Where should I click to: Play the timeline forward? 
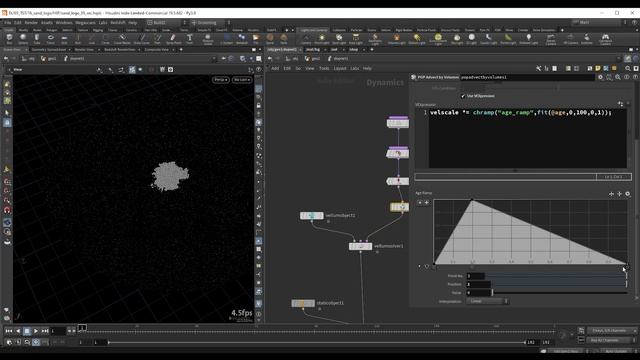36,331
